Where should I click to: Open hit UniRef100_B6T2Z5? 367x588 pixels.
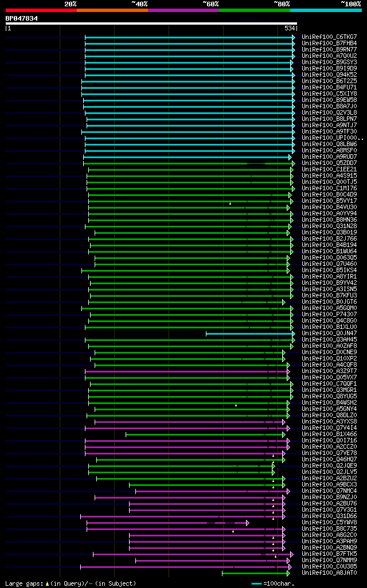[329, 81]
